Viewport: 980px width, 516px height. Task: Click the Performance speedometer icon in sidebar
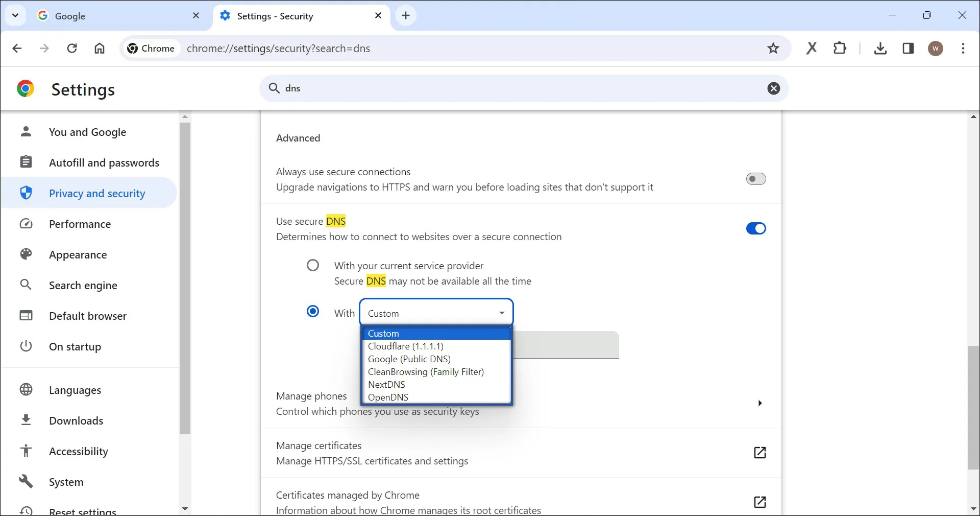point(26,224)
